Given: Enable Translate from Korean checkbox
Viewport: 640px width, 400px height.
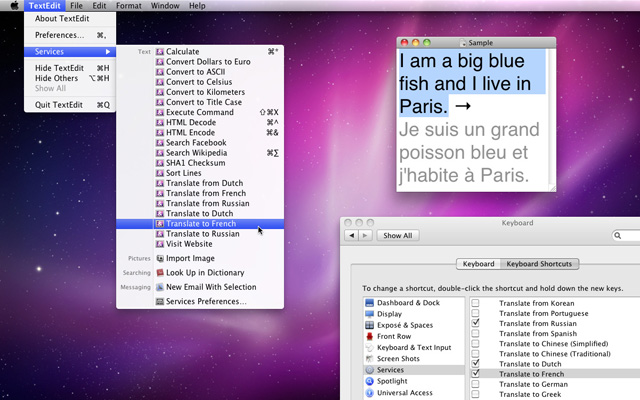Looking at the screenshot, I should pos(476,302).
